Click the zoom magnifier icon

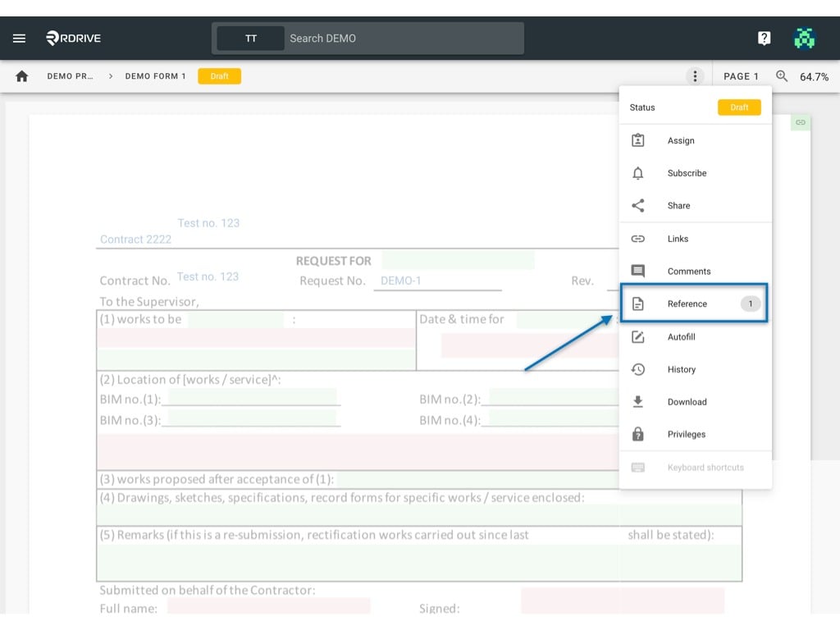782,76
